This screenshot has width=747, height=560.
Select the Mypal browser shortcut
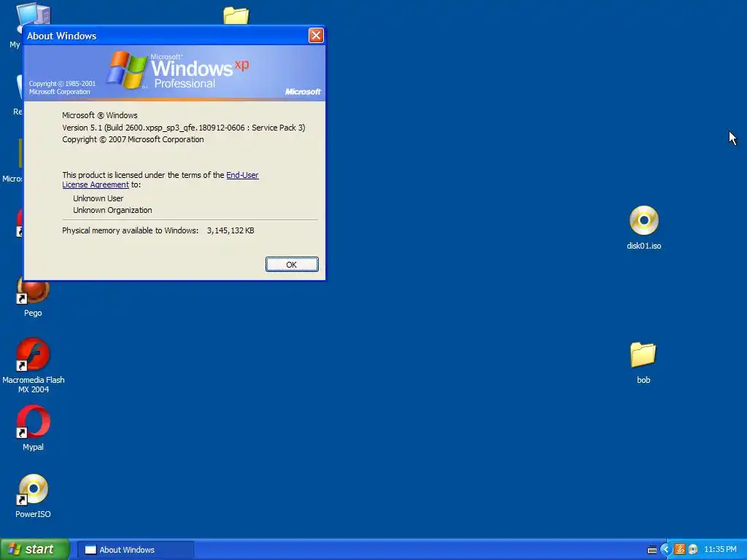pos(33,427)
